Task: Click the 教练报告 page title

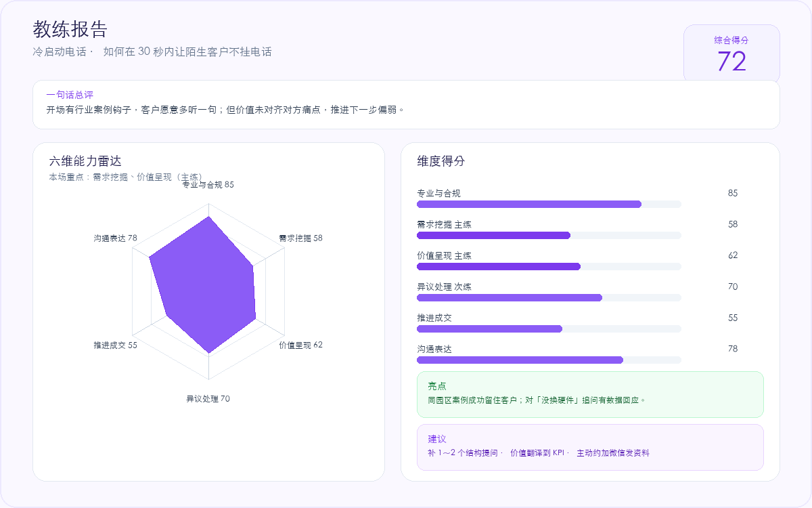Action: point(70,29)
